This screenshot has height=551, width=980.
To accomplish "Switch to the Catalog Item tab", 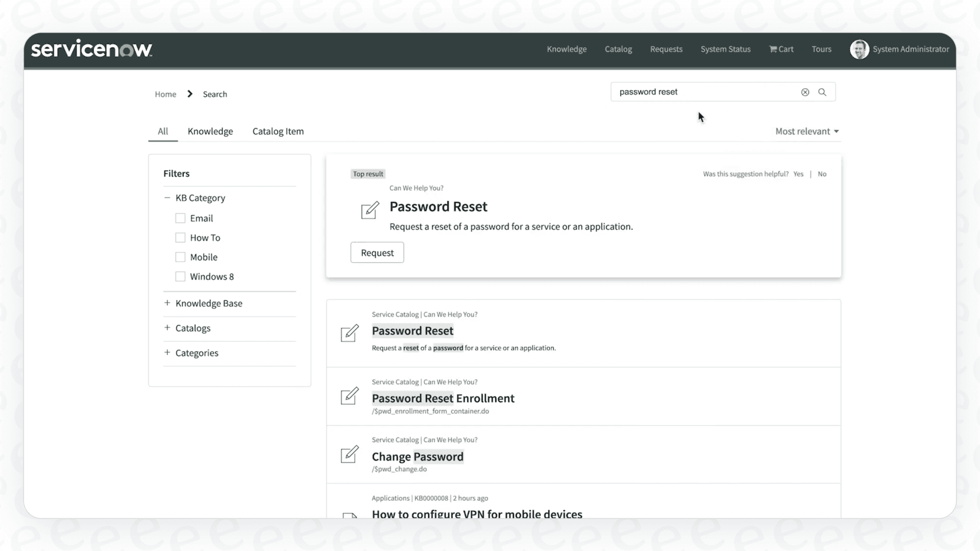I will pos(278,131).
